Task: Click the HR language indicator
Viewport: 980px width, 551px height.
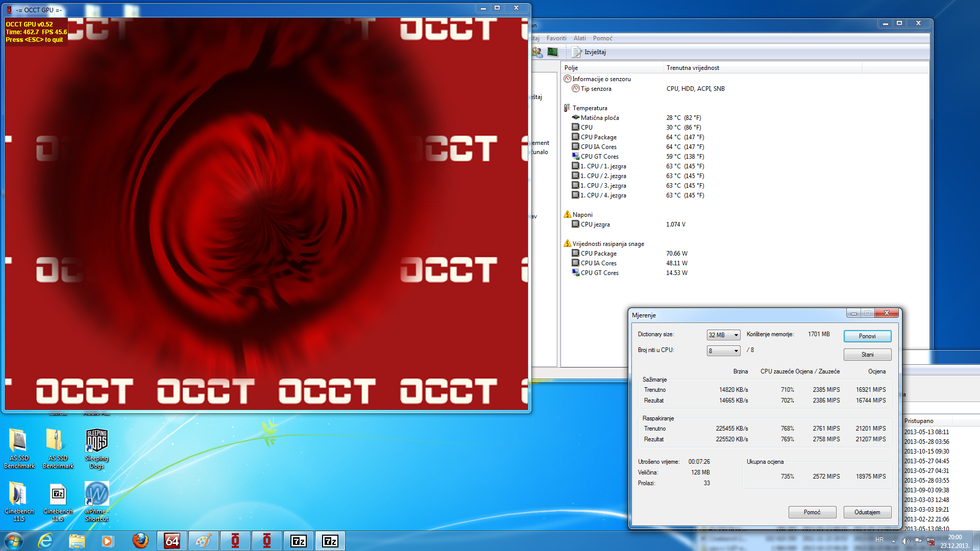Action: 879,540
